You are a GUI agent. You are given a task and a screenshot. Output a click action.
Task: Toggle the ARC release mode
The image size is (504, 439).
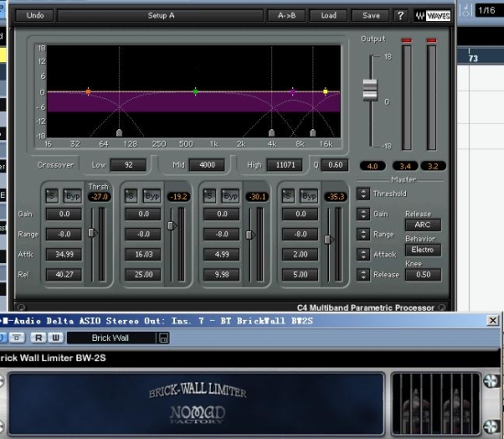[x=422, y=225]
